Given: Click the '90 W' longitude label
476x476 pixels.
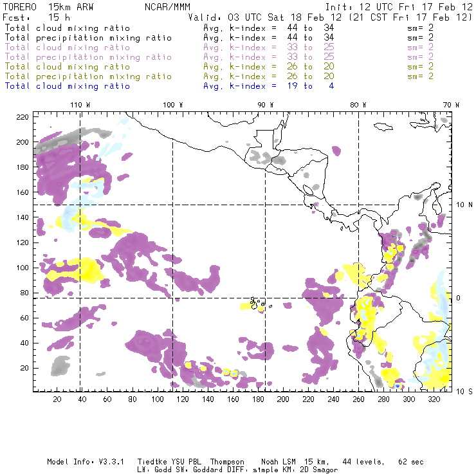Looking at the screenshot, I should [x=266, y=105].
